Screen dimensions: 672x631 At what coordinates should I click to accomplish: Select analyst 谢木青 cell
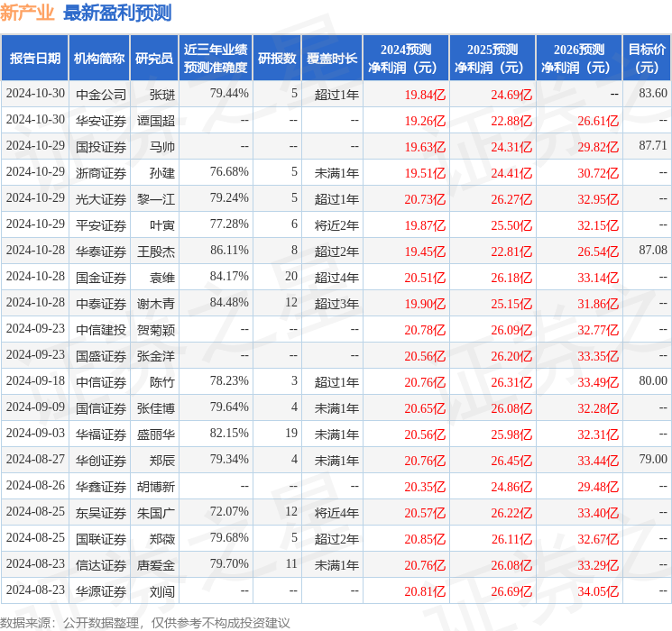[x=156, y=304]
